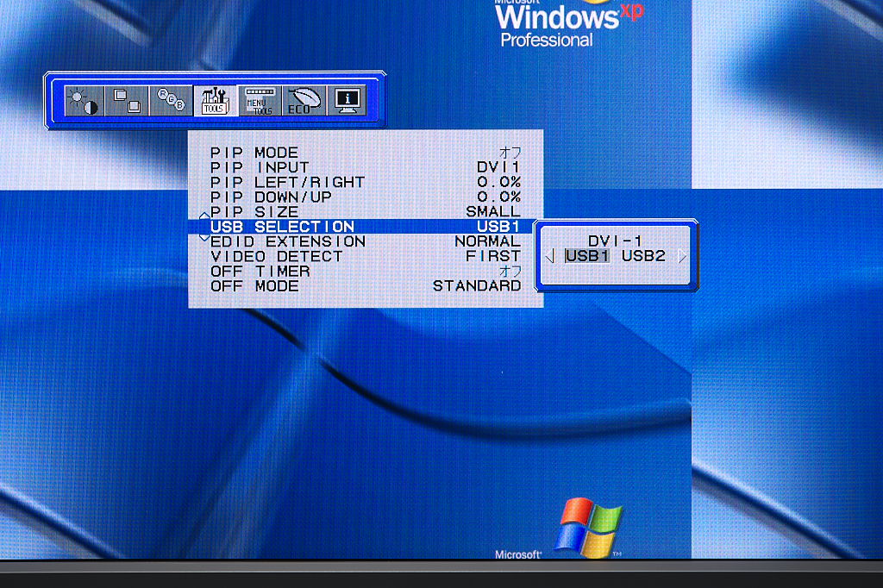Select the VIDEO DETECT menu row

pos(366,256)
